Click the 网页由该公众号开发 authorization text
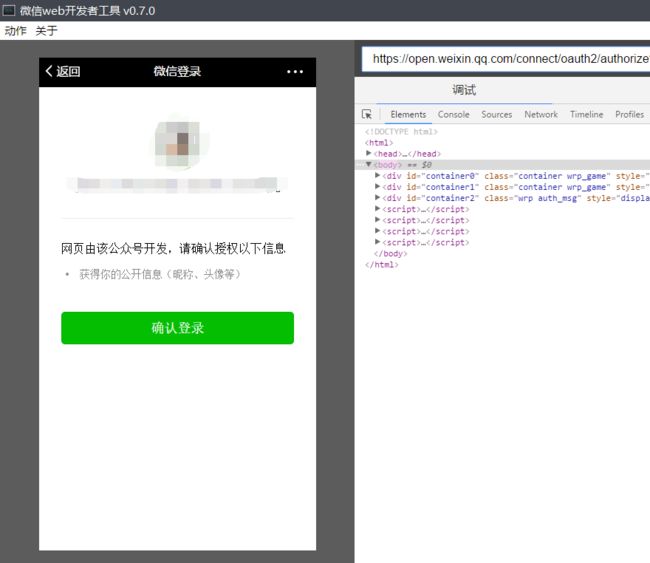650x563 pixels. point(173,248)
